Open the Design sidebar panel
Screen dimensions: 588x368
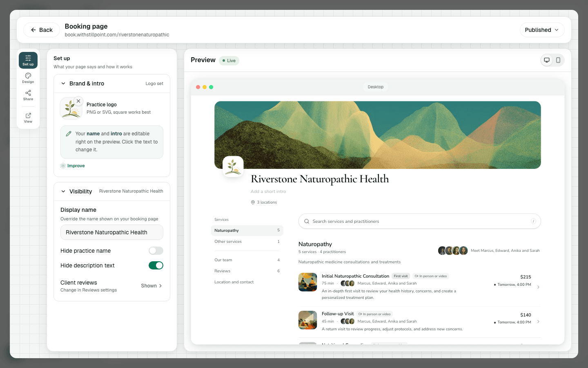(28, 78)
